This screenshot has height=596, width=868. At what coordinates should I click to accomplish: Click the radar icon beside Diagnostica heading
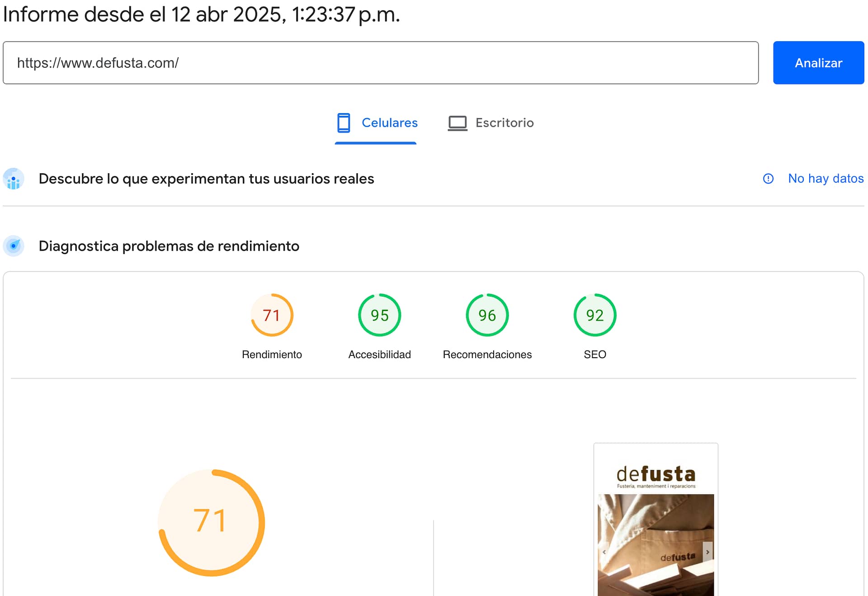click(14, 246)
